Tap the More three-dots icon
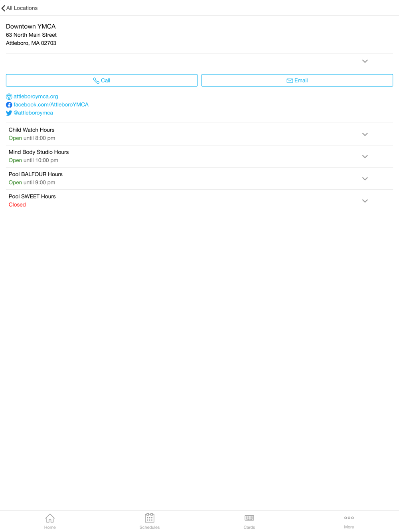Image resolution: width=399 pixels, height=532 pixels. tap(349, 518)
